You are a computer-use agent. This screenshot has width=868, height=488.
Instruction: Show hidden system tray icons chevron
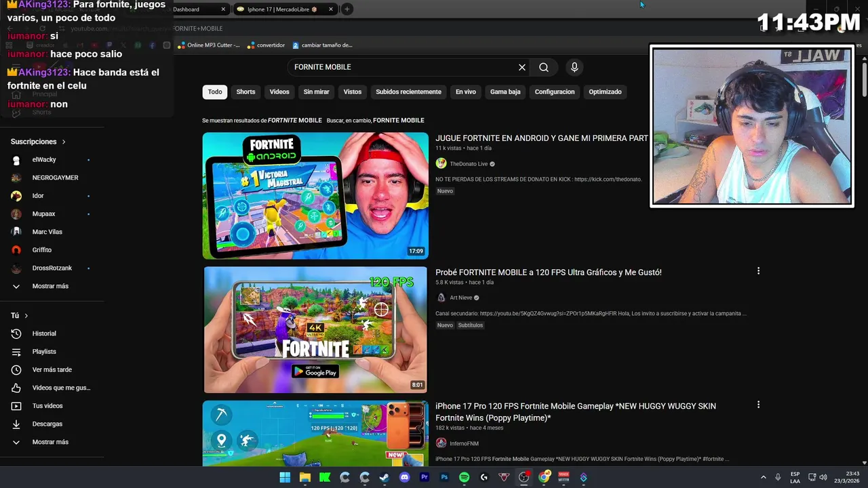[x=763, y=477]
